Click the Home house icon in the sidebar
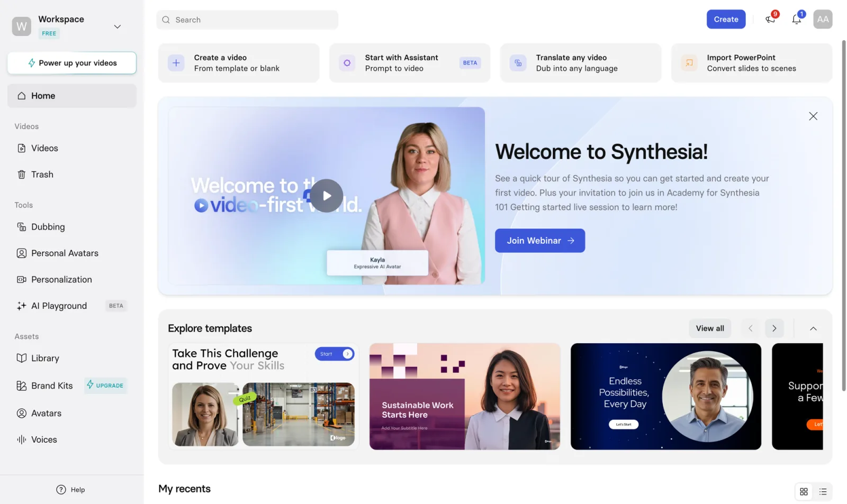 (22, 96)
